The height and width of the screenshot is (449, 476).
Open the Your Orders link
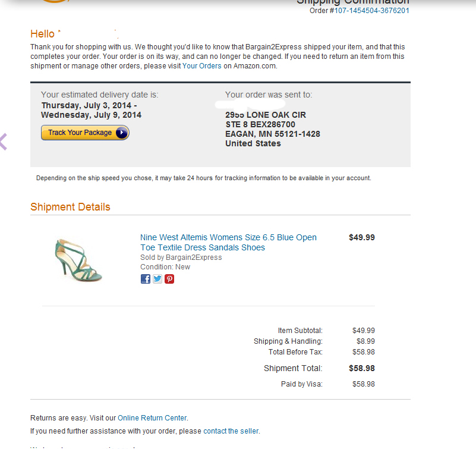(x=201, y=66)
